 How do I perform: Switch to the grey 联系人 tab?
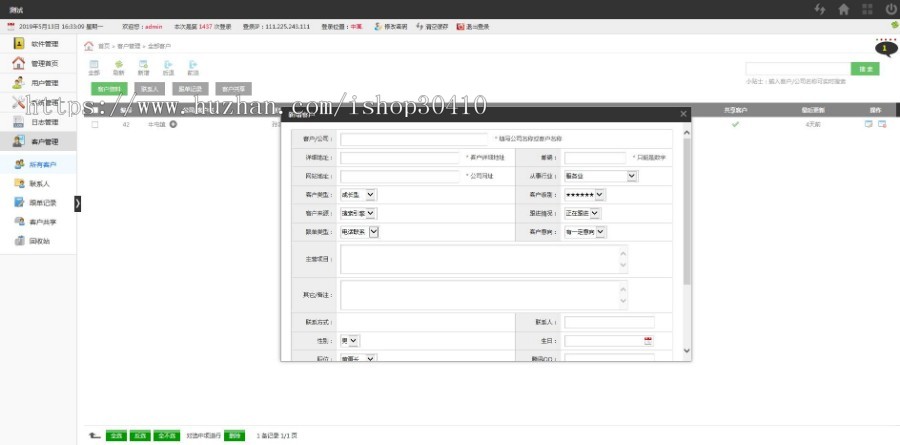coord(150,89)
